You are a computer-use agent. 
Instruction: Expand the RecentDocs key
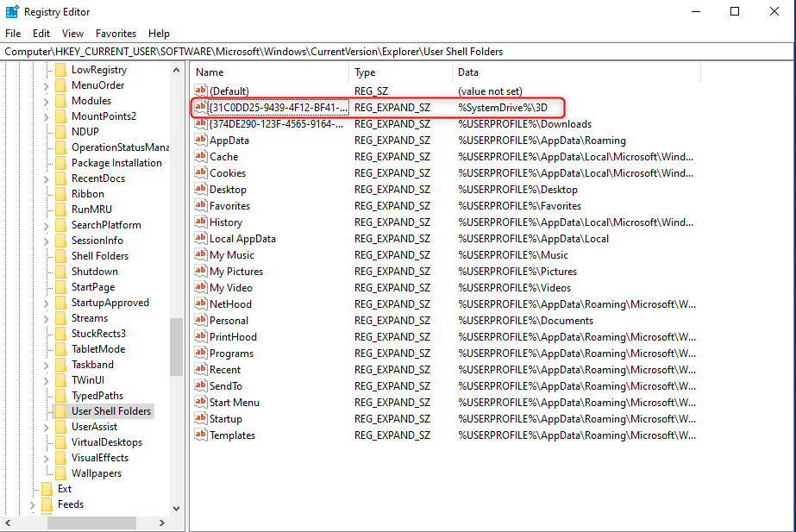tap(47, 178)
